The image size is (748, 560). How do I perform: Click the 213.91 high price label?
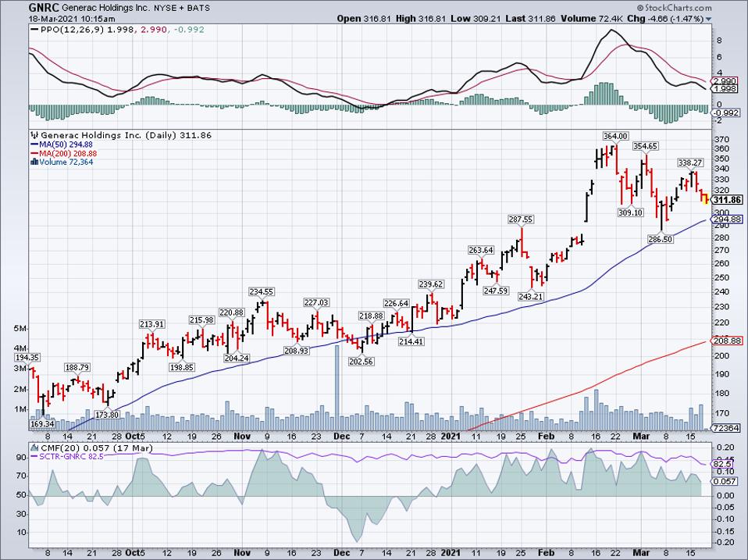pos(152,324)
